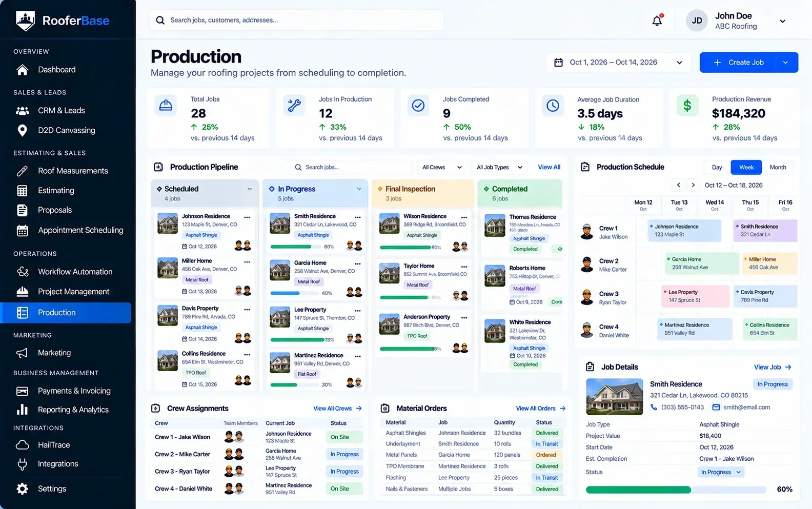Click View All Orders link
812x509 pixels.
pyautogui.click(x=540, y=409)
